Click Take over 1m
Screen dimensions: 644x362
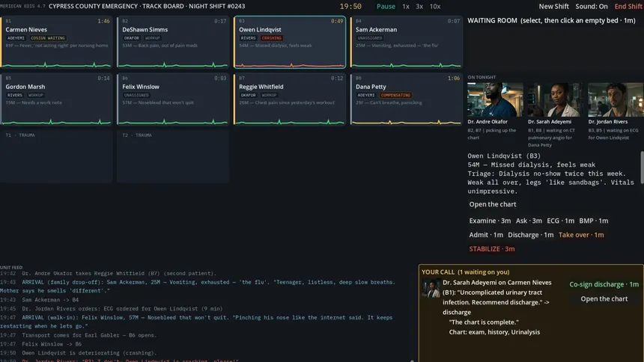581,235
